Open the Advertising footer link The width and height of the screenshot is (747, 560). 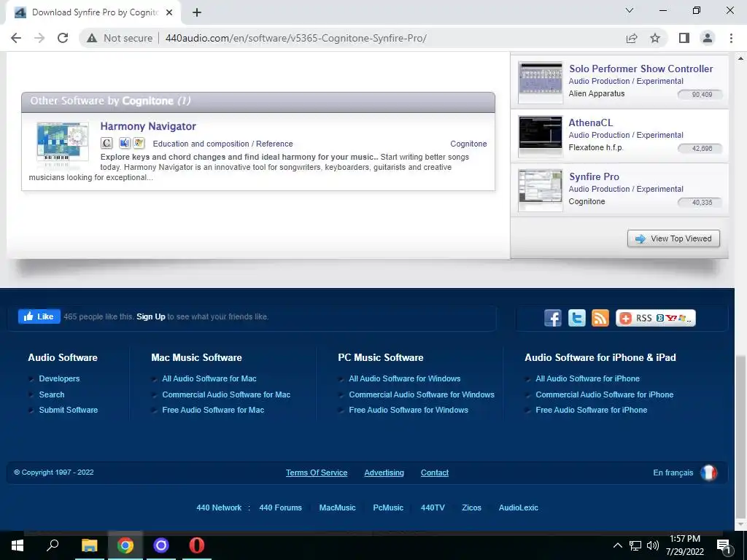[384, 472]
